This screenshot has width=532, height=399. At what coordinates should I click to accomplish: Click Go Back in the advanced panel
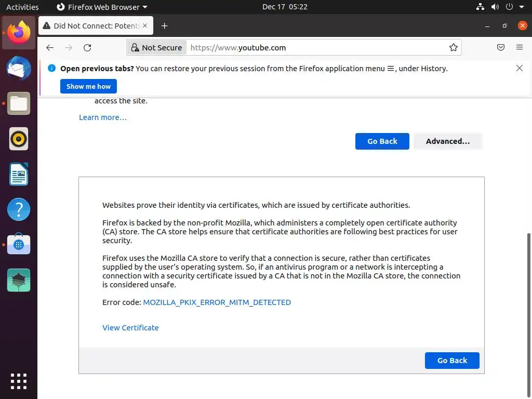452,361
